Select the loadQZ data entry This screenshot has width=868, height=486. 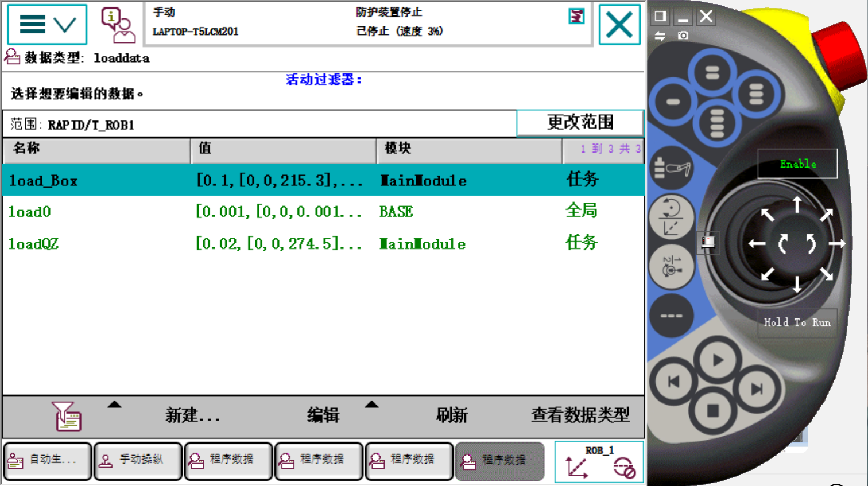click(x=323, y=244)
